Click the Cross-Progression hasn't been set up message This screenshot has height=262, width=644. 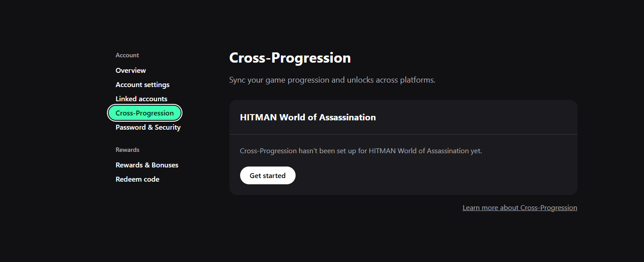pos(360,151)
